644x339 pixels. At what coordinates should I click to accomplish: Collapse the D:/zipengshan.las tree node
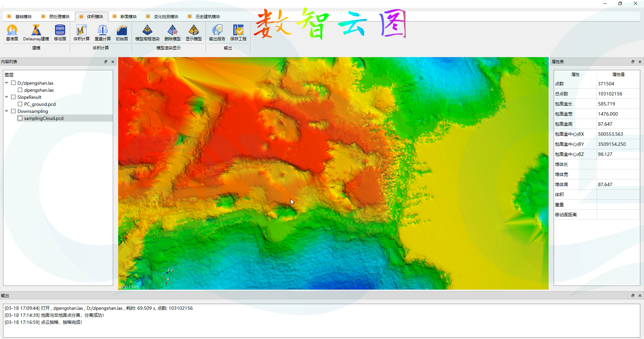pyautogui.click(x=7, y=83)
